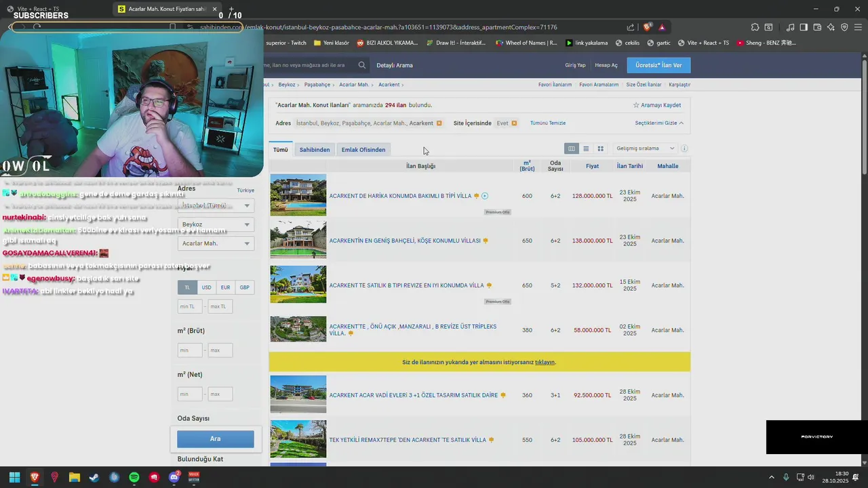Click the Ücretsiz İlan Ver button
This screenshot has height=488, width=868.
coord(658,65)
